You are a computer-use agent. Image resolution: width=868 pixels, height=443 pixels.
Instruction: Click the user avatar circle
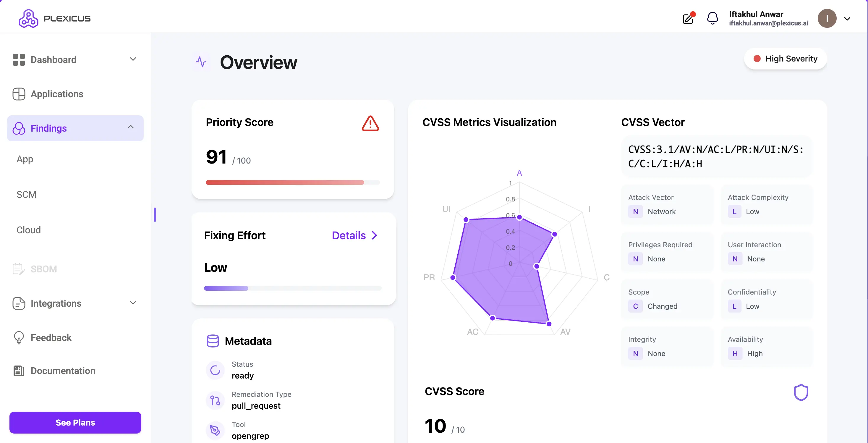click(827, 19)
